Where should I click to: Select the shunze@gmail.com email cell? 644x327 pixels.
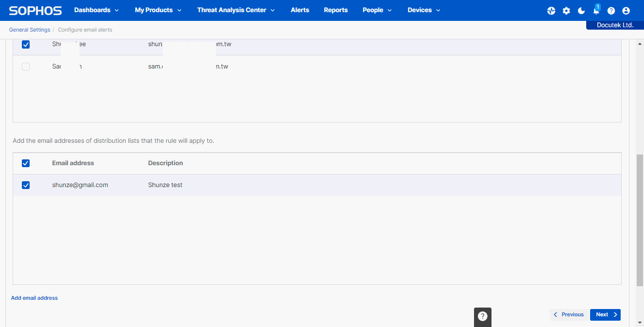80,185
